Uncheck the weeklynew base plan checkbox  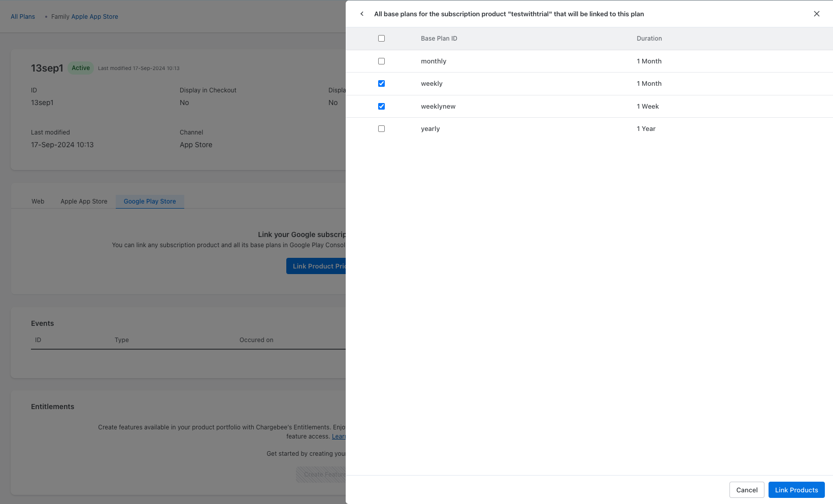pos(381,107)
